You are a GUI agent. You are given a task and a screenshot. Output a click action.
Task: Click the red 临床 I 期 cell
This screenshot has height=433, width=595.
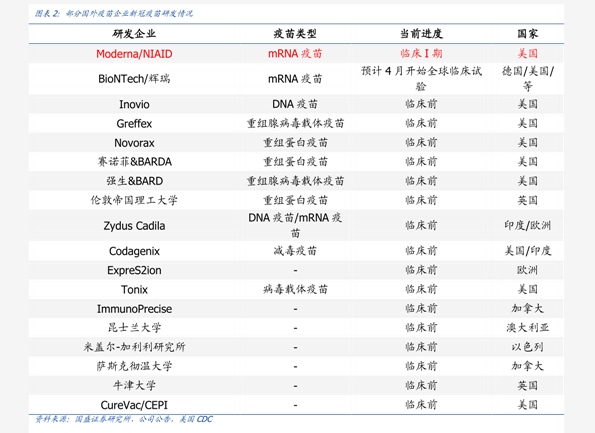click(421, 54)
